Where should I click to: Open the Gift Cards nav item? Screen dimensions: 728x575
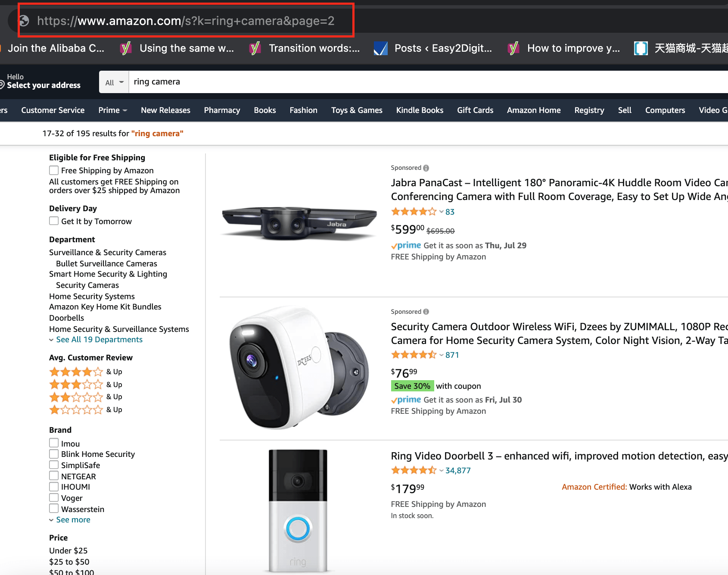(475, 110)
